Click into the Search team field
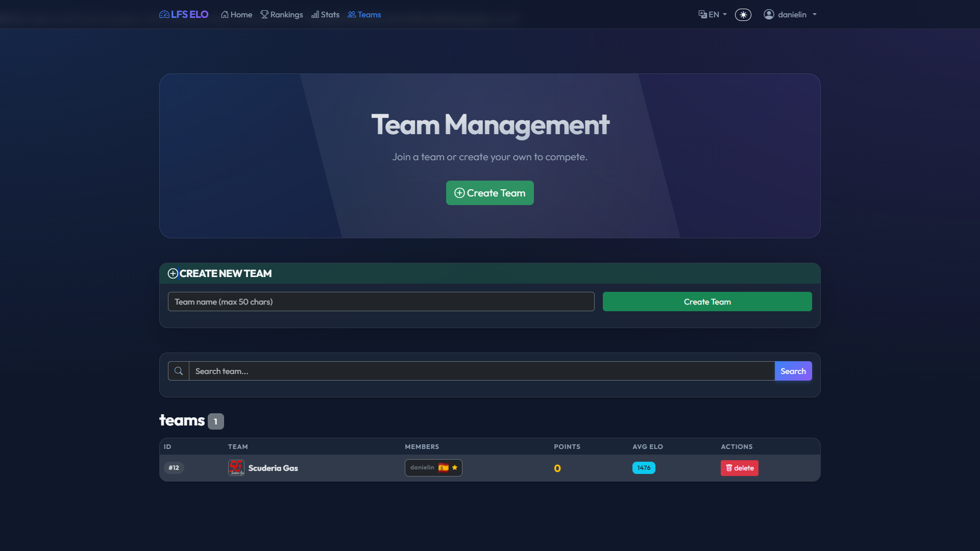 [481, 371]
